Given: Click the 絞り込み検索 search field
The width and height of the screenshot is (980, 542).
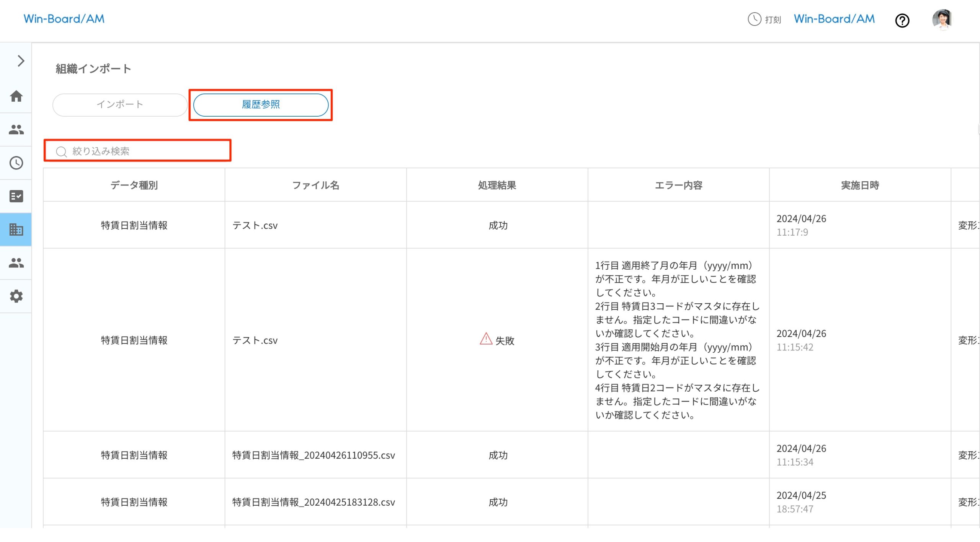Looking at the screenshot, I should 138,151.
